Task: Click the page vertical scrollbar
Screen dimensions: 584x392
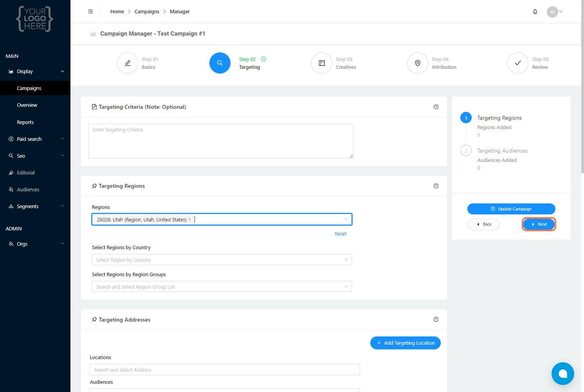Action: click(x=582, y=86)
